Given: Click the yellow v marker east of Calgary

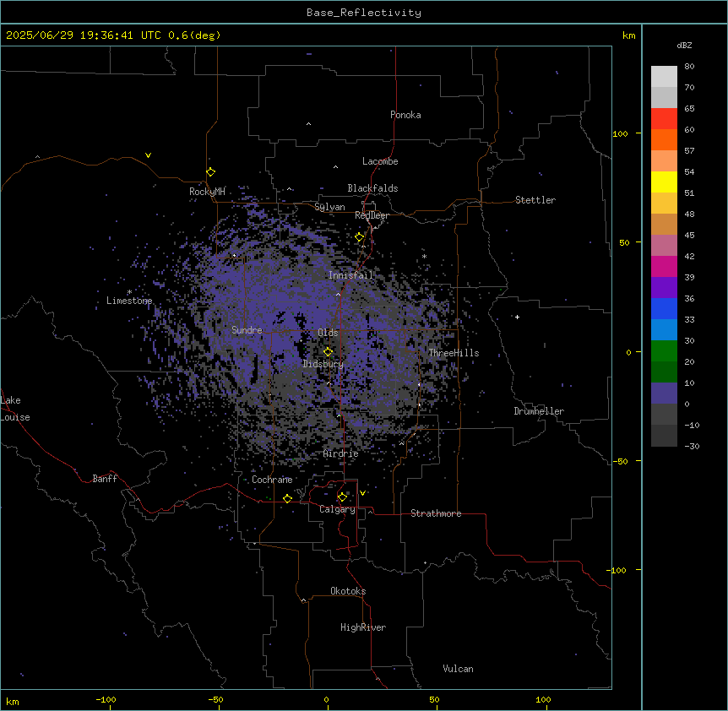Looking at the screenshot, I should [362, 493].
